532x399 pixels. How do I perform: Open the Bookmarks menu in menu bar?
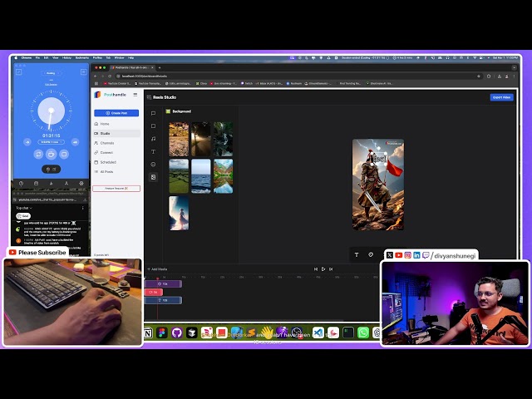coord(82,58)
